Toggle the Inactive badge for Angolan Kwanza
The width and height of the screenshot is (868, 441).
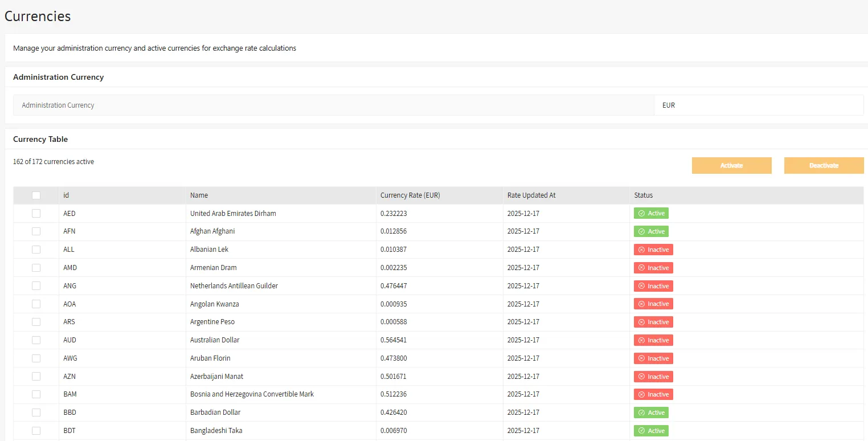[x=653, y=304]
